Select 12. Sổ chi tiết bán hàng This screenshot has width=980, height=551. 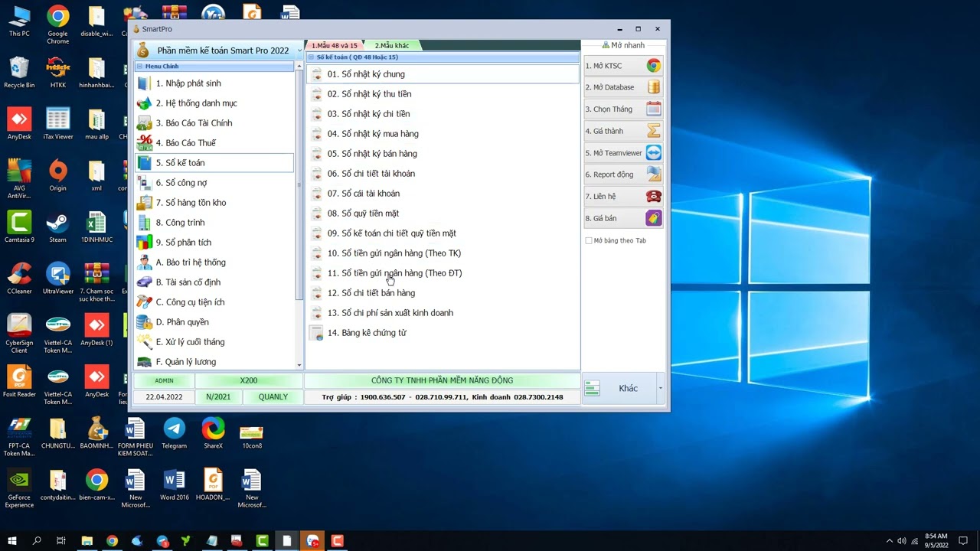pyautogui.click(x=443, y=293)
